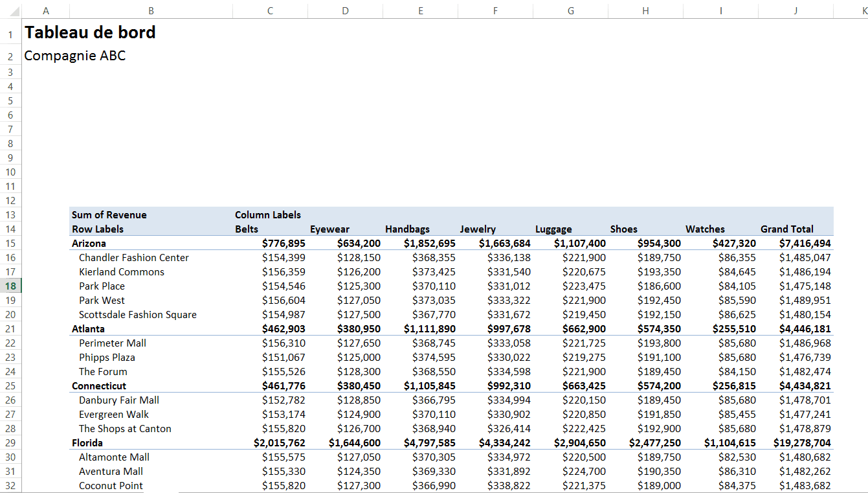Click the "Column Labels" pivot header
Image resolution: width=868 pixels, height=493 pixels.
pos(268,214)
